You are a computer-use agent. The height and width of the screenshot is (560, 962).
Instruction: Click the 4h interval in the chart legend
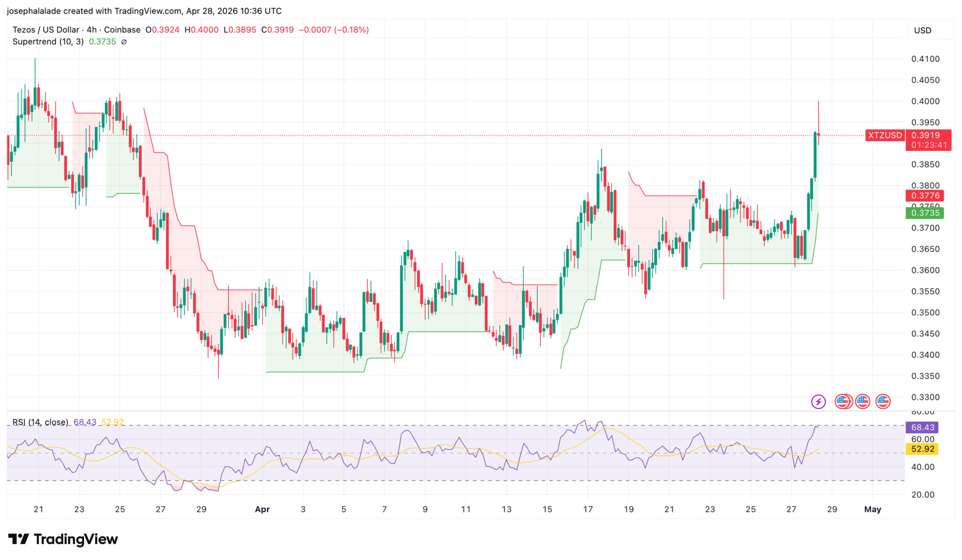[x=92, y=30]
